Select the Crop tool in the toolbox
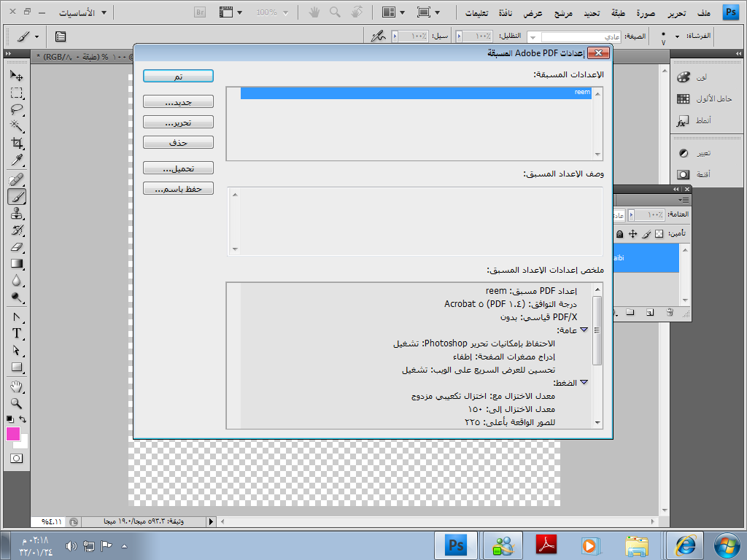This screenshot has width=747, height=560. (16, 144)
